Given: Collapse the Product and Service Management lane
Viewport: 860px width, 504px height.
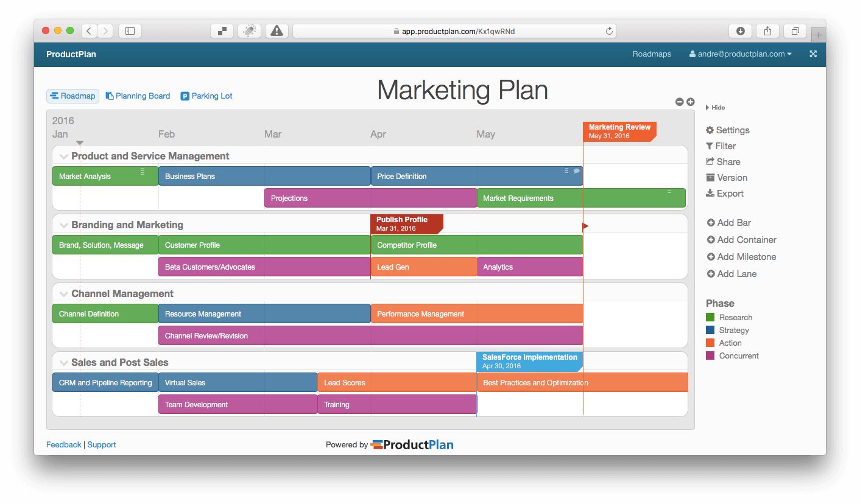Looking at the screenshot, I should click(x=63, y=156).
